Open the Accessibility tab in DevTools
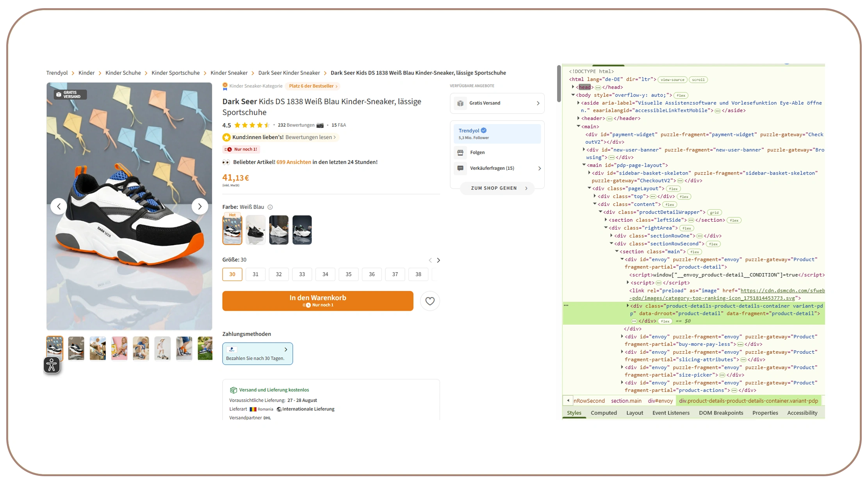This screenshot has height=484, width=868. 802,413
